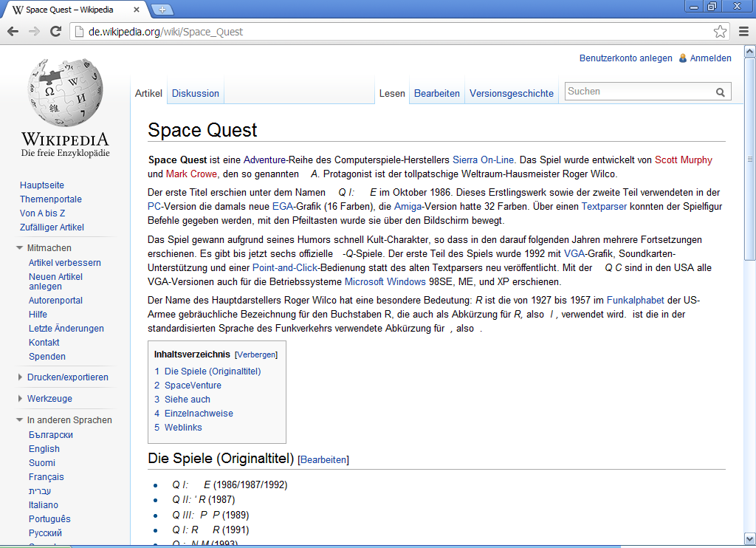756x548 pixels.
Task: Open the Textparser article link
Action: pos(604,207)
